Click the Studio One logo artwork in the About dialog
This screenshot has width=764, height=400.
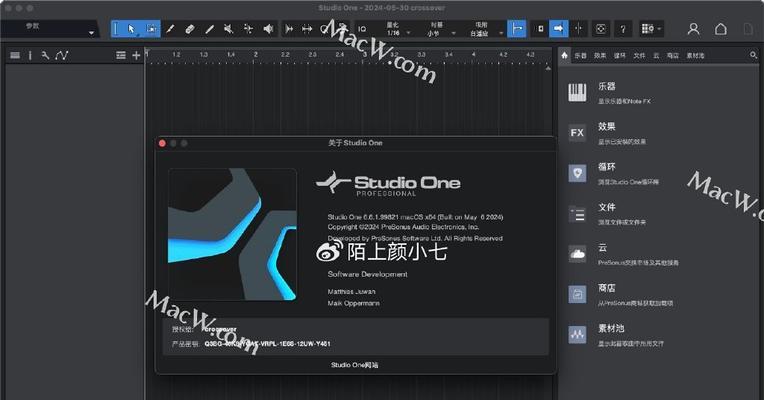(232, 234)
